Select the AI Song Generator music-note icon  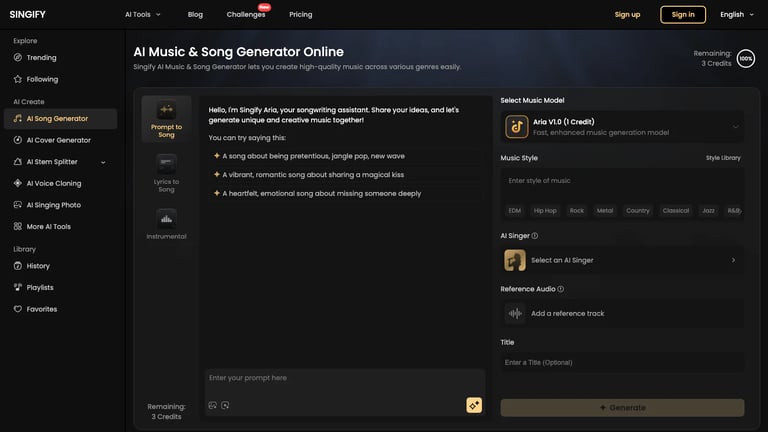[18, 119]
